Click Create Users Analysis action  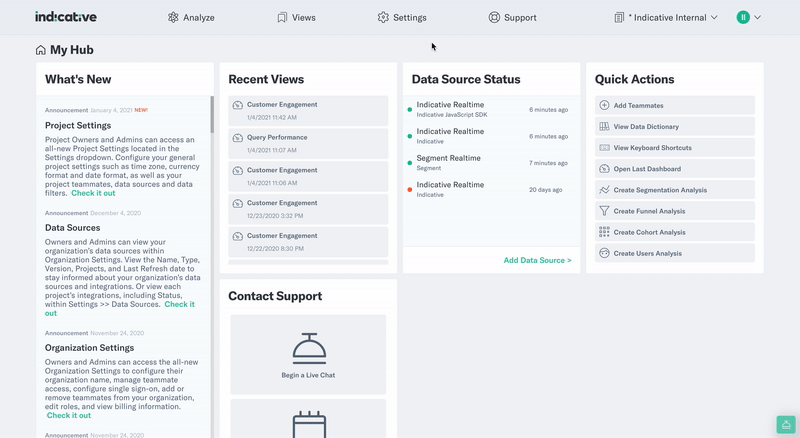[674, 253]
